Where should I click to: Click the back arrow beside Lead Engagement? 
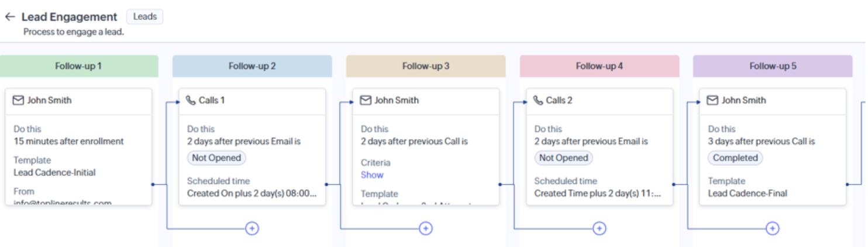9,17
